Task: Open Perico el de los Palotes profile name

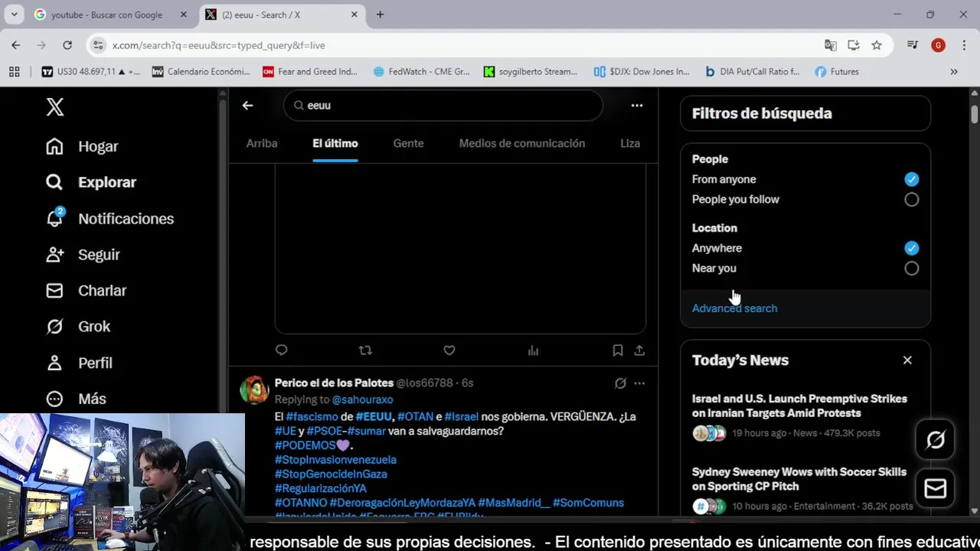Action: (x=334, y=383)
